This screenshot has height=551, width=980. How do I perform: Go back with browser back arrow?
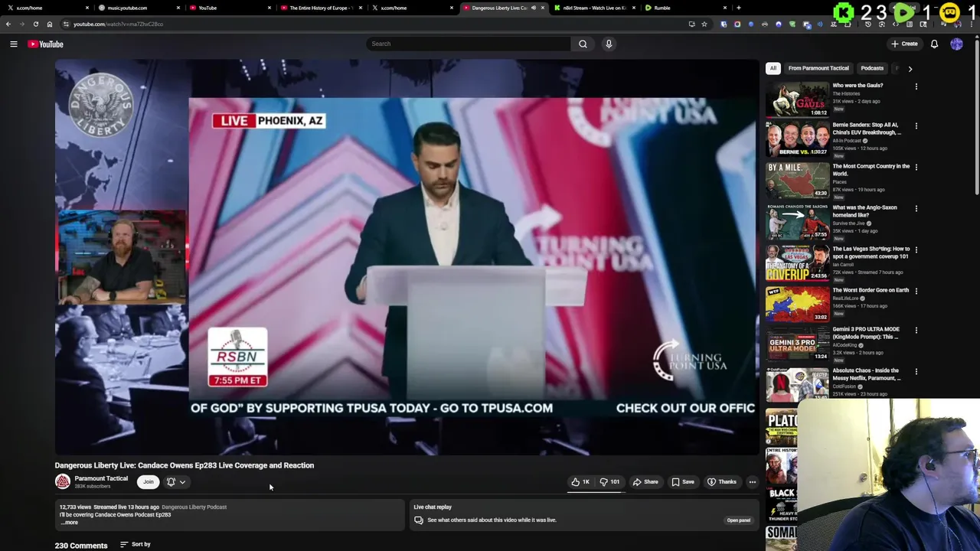tap(8, 24)
